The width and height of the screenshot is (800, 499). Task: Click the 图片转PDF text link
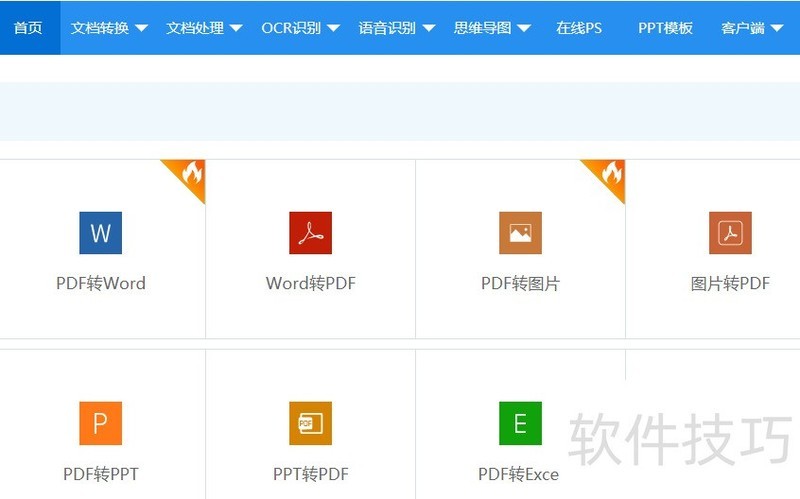click(x=730, y=283)
